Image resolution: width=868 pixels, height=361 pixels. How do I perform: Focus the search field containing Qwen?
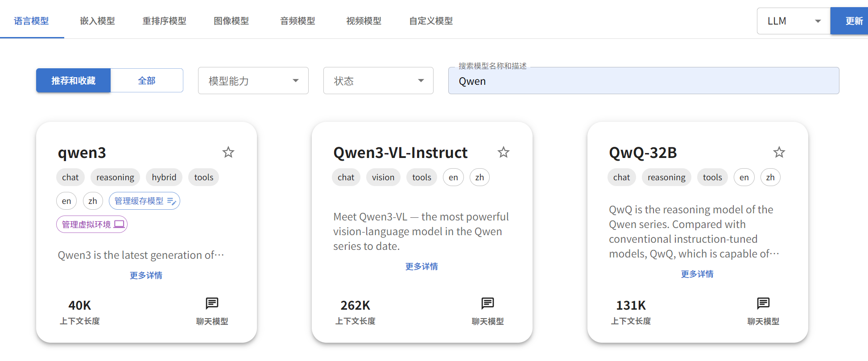pos(644,81)
